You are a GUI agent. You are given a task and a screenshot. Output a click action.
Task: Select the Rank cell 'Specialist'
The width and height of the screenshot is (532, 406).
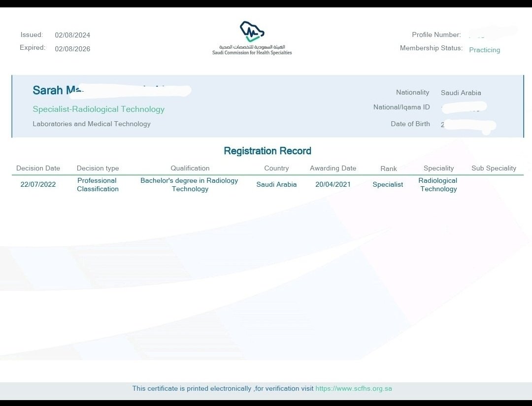pos(388,184)
